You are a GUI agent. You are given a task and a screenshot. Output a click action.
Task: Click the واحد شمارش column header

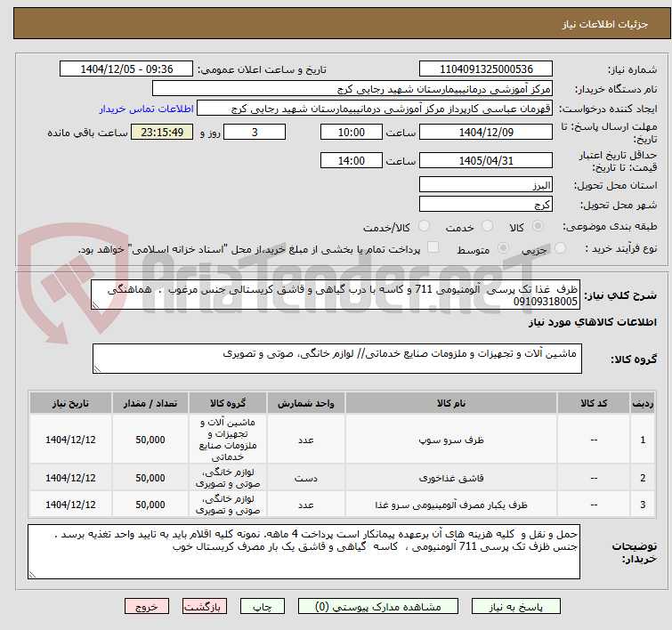[x=306, y=403]
